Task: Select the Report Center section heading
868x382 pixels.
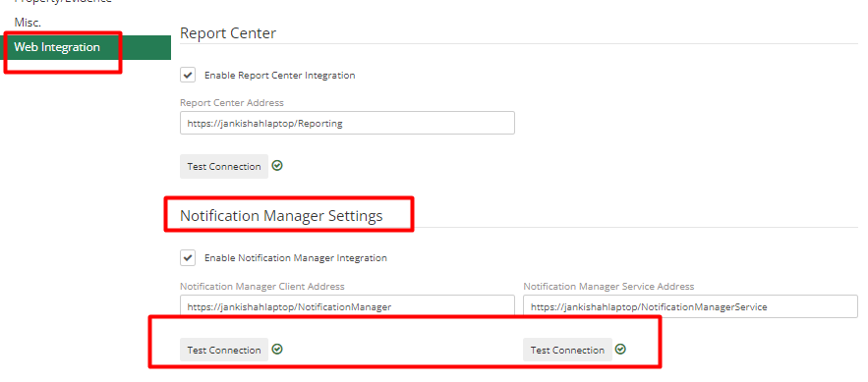Action: (x=228, y=33)
